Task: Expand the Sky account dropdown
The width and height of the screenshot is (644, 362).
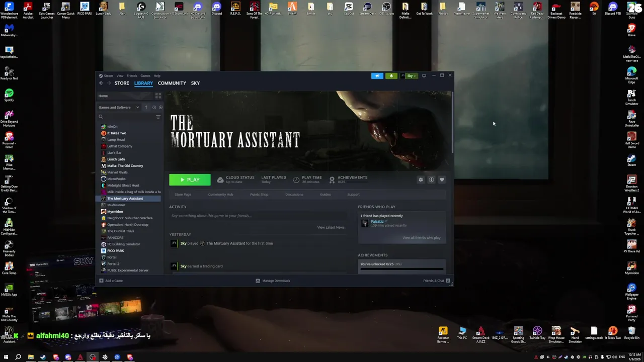Action: 409,76
